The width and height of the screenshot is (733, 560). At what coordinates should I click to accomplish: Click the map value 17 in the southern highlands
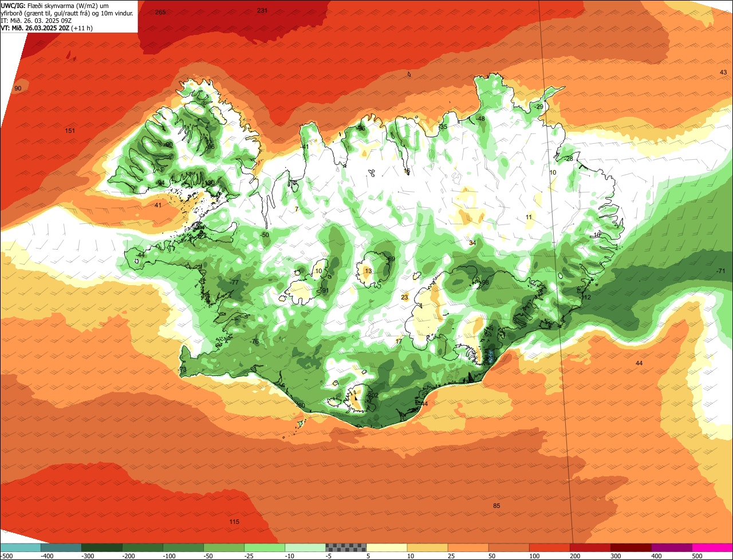click(x=399, y=341)
